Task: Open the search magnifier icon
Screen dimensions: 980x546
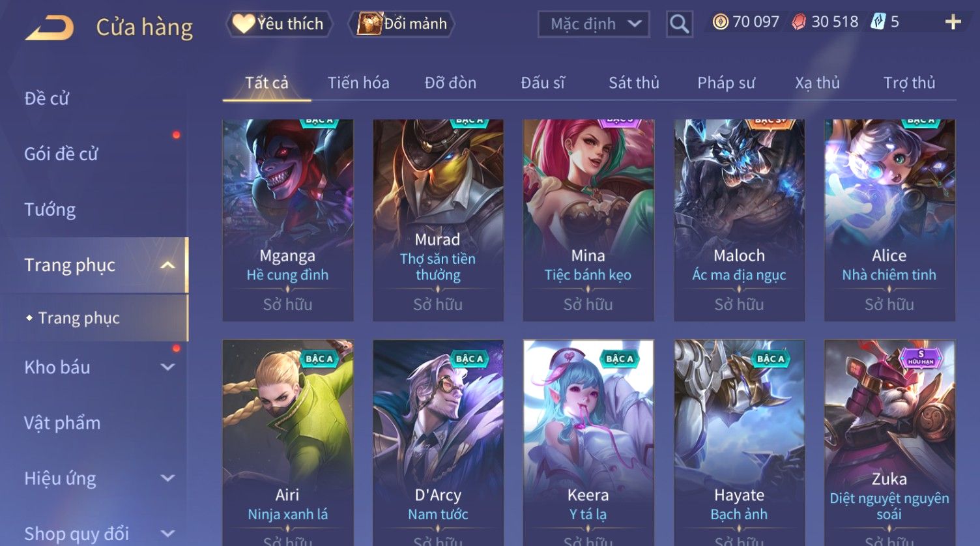Action: 679,24
